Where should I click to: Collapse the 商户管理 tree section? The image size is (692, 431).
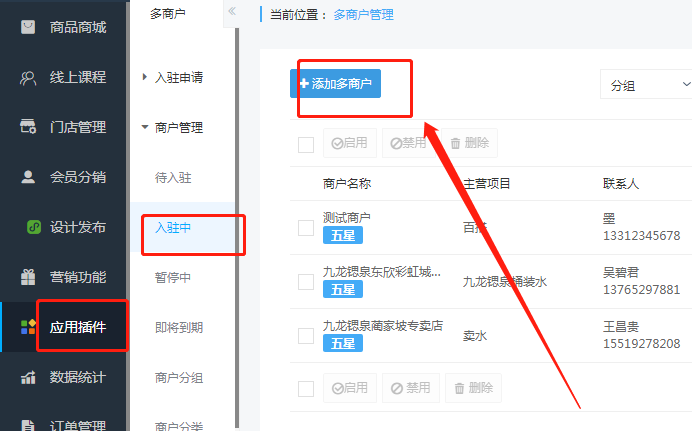point(144,127)
